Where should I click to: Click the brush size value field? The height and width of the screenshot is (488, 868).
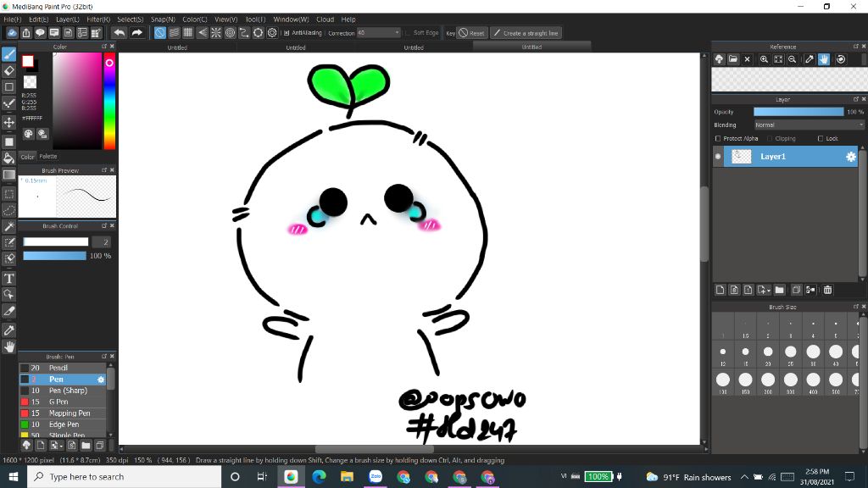pos(102,241)
